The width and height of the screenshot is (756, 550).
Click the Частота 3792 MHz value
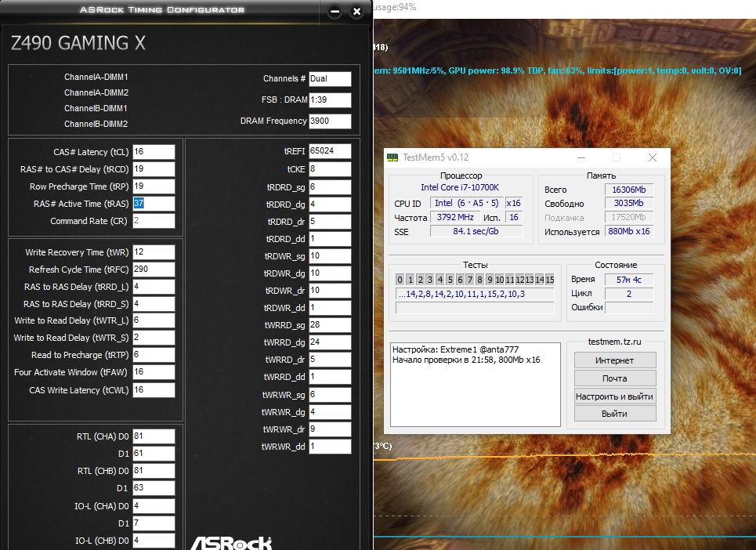pyautogui.click(x=455, y=217)
